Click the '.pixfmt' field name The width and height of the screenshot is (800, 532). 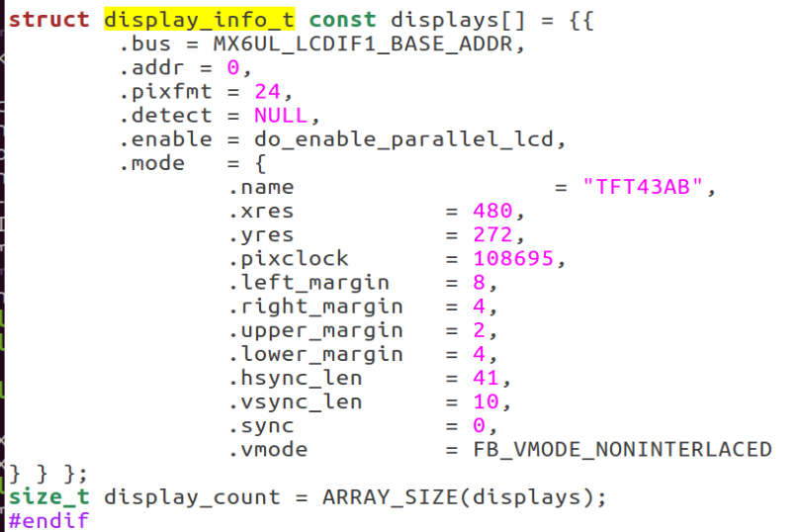tap(165, 92)
